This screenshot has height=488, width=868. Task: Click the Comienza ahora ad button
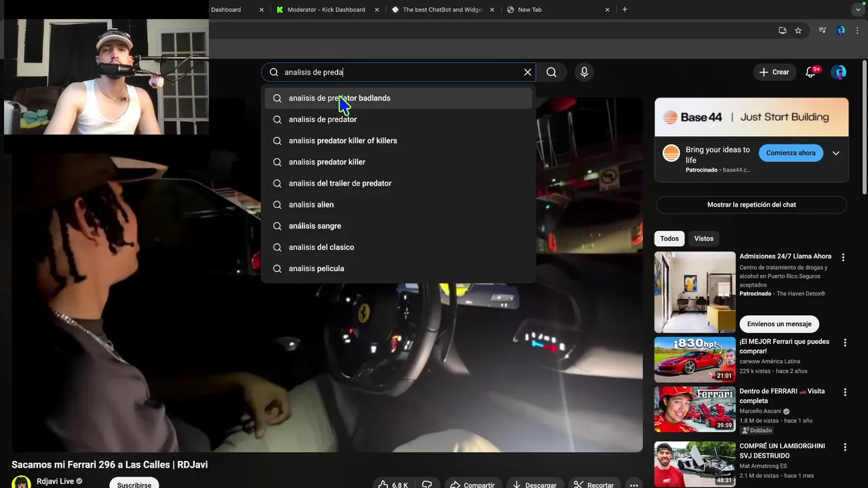coord(791,153)
